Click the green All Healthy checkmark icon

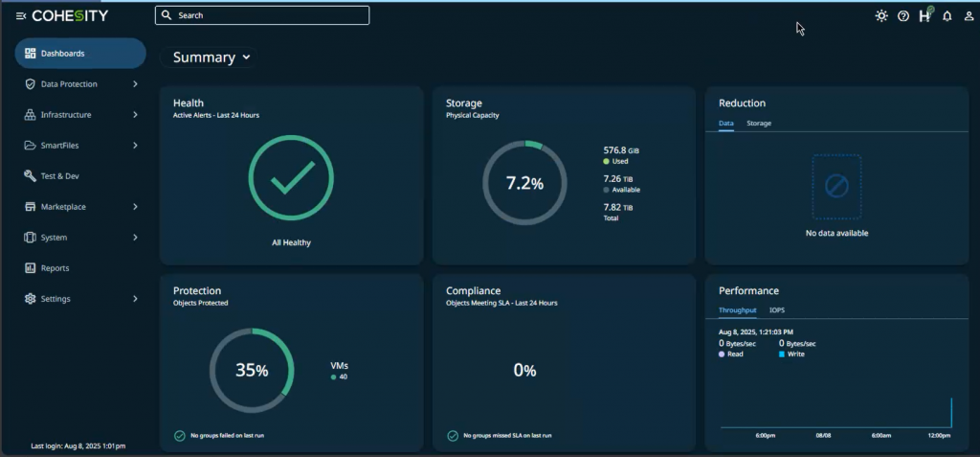(291, 177)
